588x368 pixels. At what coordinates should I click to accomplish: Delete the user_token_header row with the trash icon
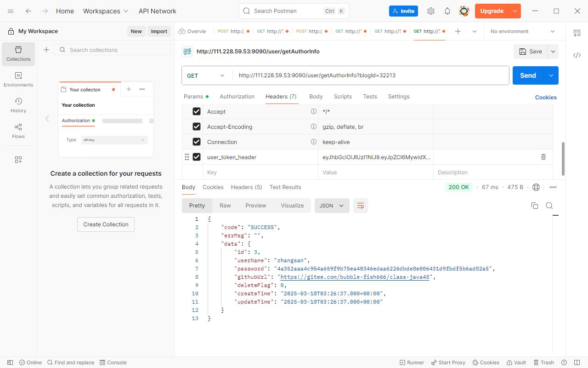point(543,157)
